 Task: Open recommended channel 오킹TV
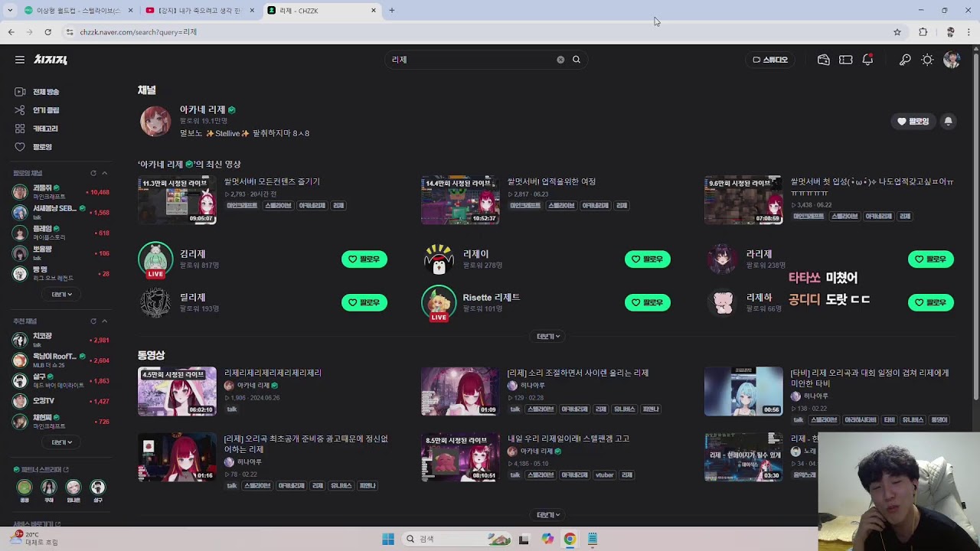tap(61, 401)
